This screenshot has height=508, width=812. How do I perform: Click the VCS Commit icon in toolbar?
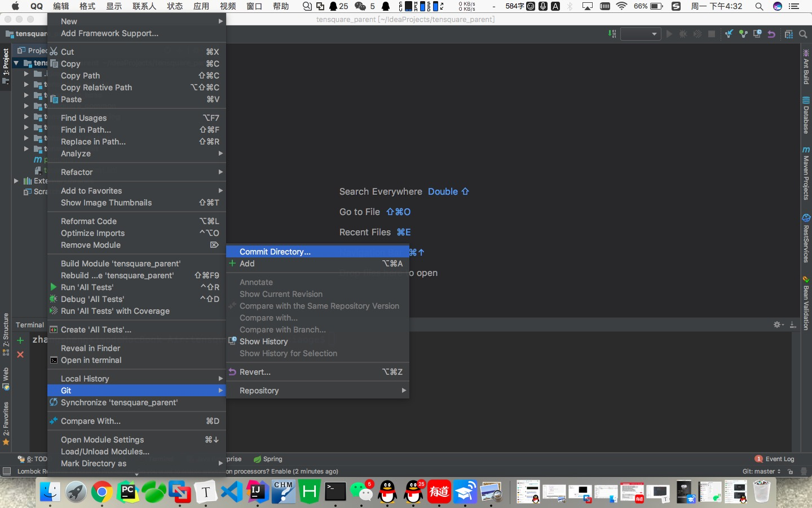coord(743,34)
